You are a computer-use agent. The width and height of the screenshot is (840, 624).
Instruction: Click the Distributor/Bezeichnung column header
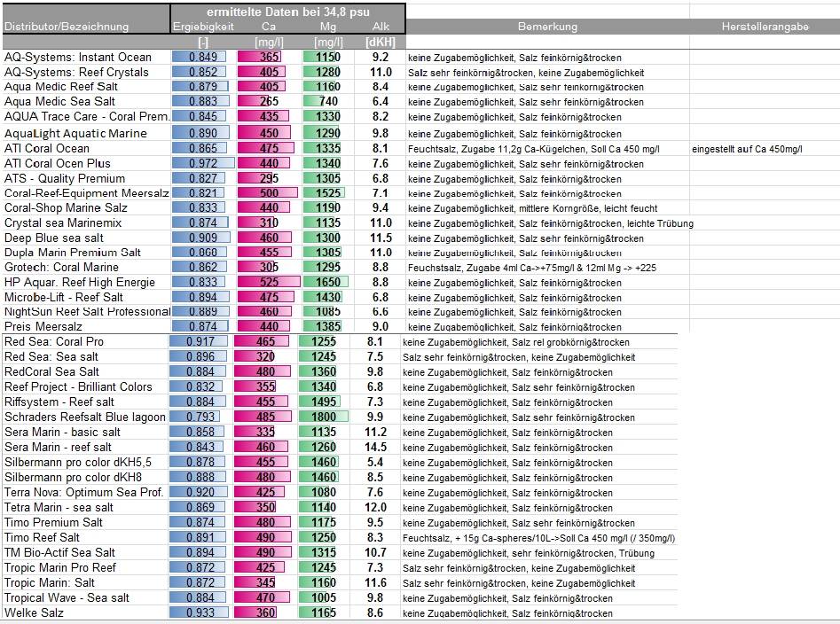(x=67, y=27)
